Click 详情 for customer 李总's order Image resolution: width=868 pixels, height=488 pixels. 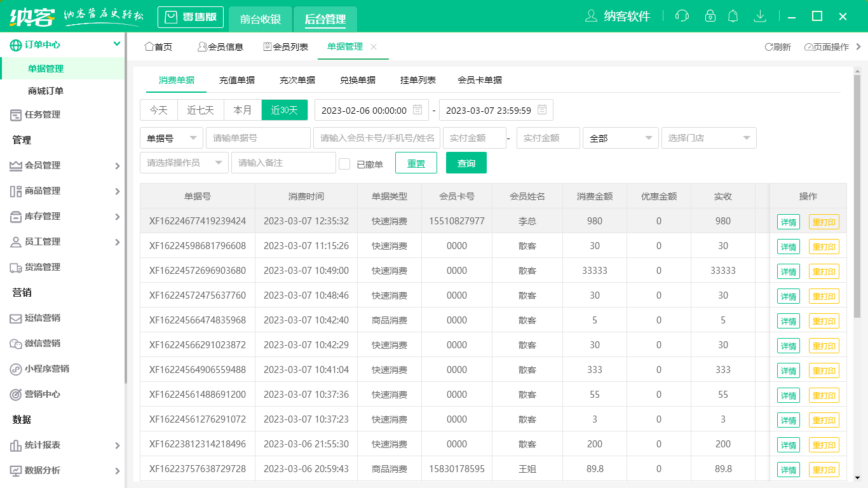click(x=788, y=222)
